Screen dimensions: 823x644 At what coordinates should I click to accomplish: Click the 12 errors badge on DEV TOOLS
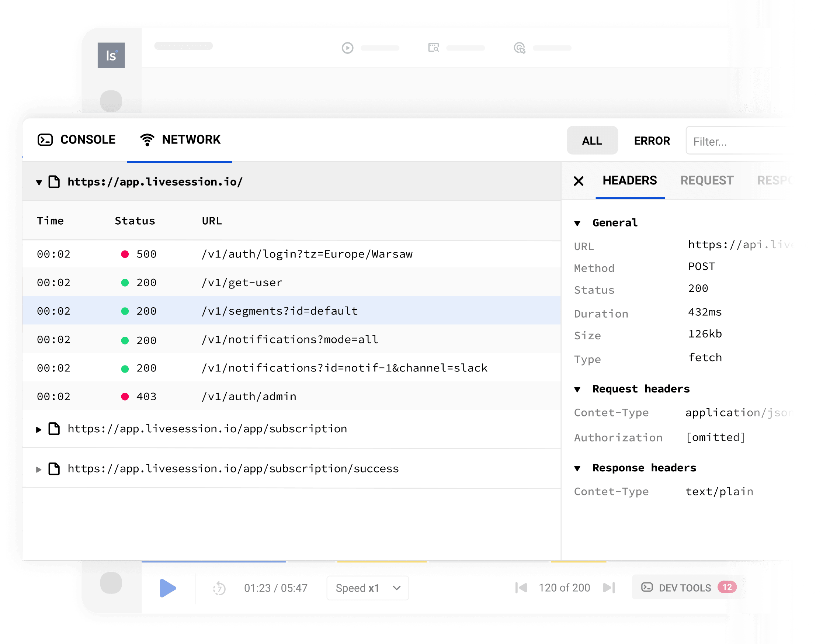[x=727, y=587]
